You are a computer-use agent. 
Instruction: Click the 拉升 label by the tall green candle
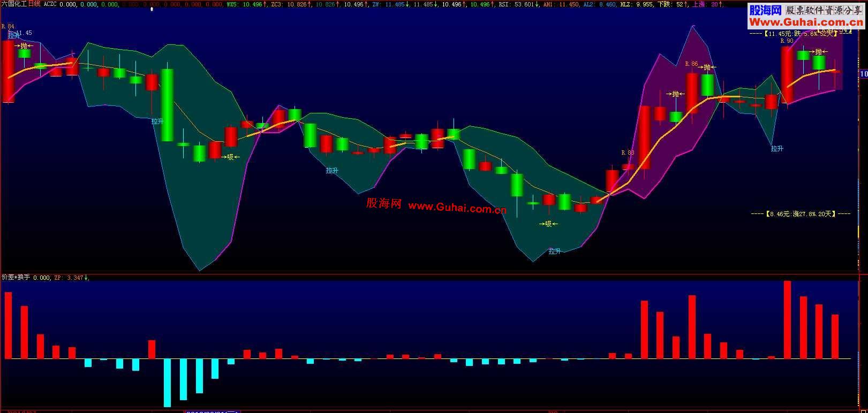click(157, 121)
